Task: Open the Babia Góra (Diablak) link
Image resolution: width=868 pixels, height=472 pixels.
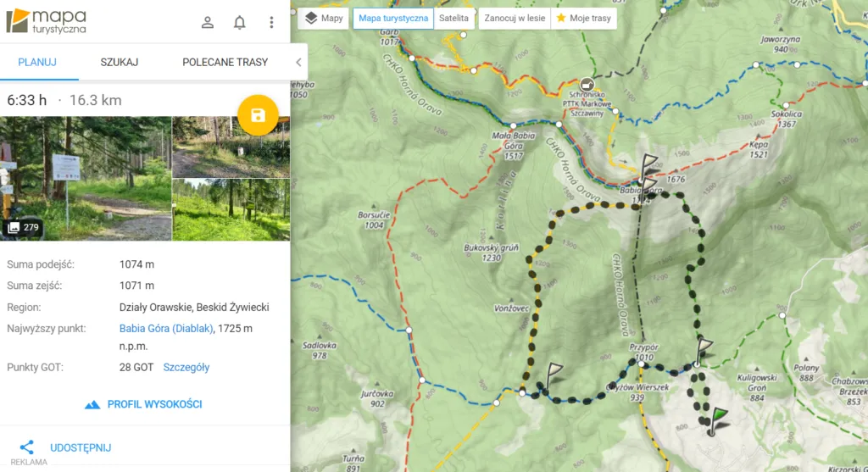Action: [x=166, y=328]
